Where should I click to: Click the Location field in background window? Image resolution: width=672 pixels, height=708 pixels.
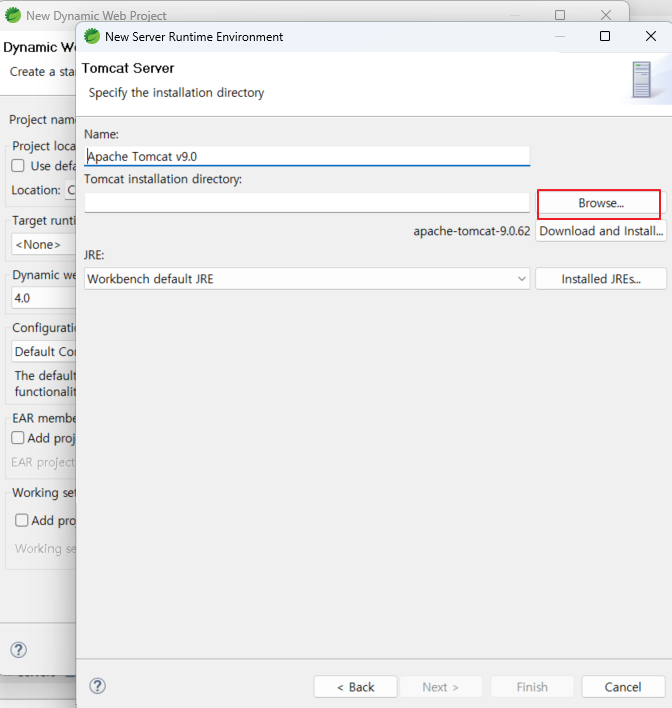[x=71, y=190]
